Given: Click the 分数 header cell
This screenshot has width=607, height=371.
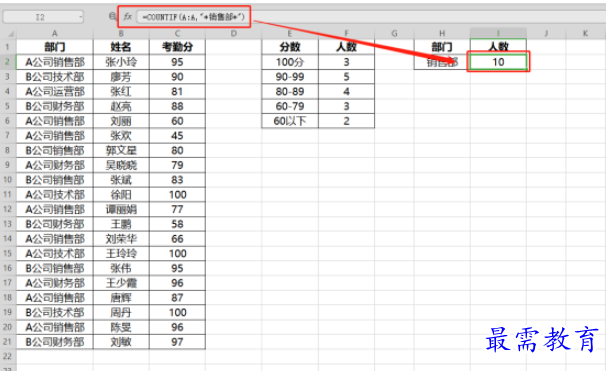Looking at the screenshot, I should (290, 47).
